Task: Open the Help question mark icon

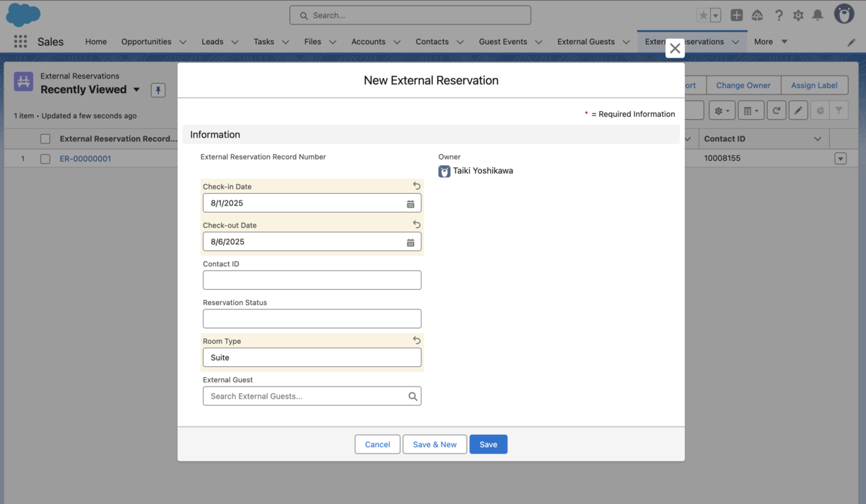Action: (779, 15)
